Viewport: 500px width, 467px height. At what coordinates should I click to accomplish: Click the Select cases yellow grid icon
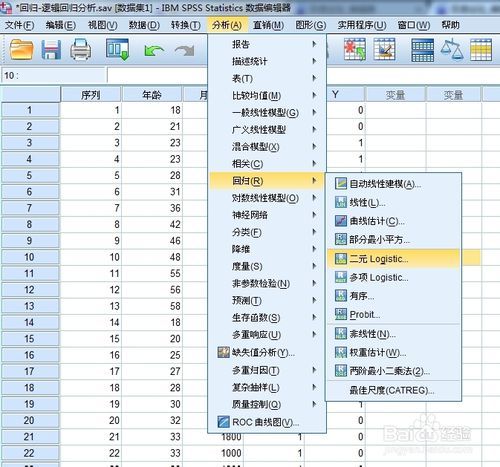pos(481,50)
